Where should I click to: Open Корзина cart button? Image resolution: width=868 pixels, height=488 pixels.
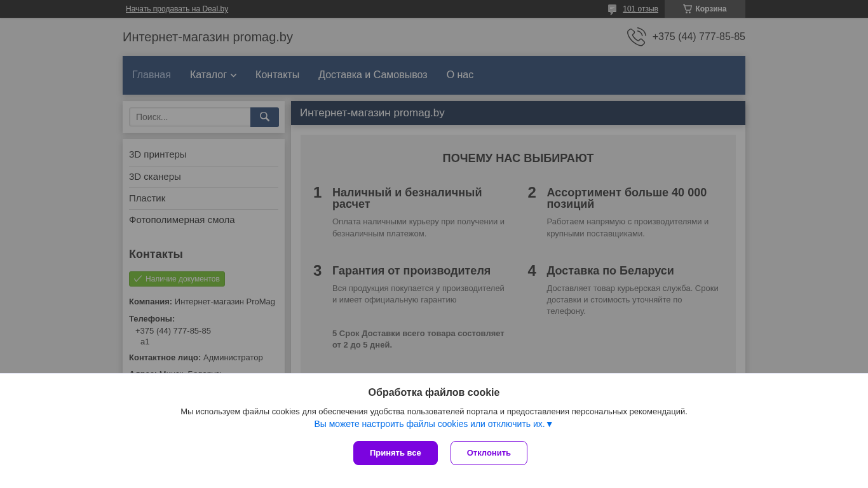[x=705, y=9]
